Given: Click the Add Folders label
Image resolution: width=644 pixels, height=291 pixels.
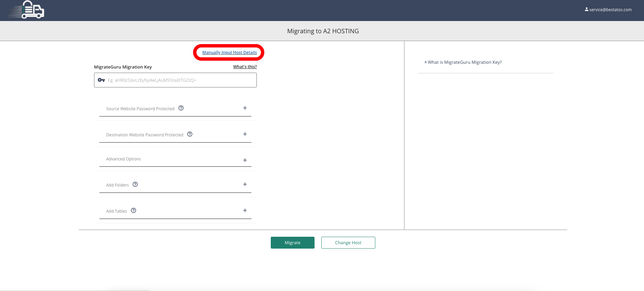Looking at the screenshot, I should 117,185.
